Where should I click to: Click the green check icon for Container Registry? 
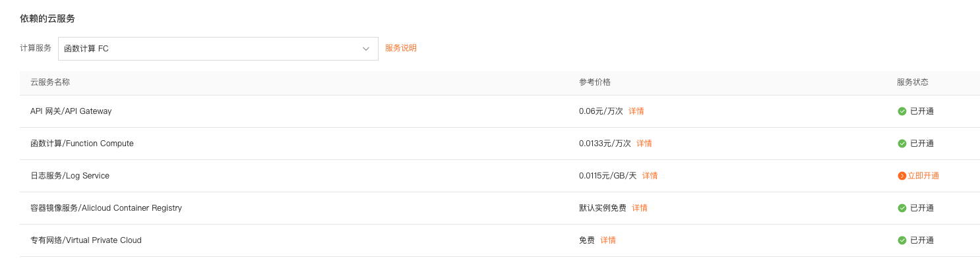902,208
